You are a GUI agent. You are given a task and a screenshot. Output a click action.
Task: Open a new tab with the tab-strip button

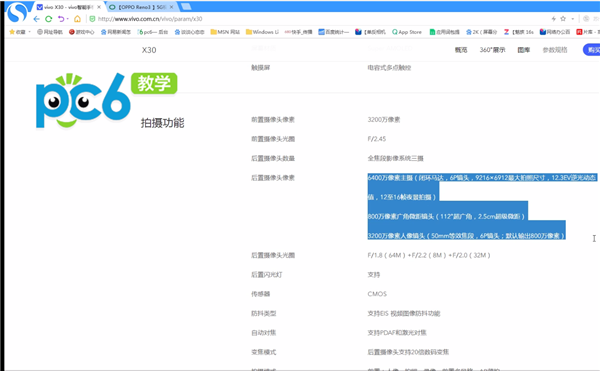pyautogui.click(x=186, y=7)
